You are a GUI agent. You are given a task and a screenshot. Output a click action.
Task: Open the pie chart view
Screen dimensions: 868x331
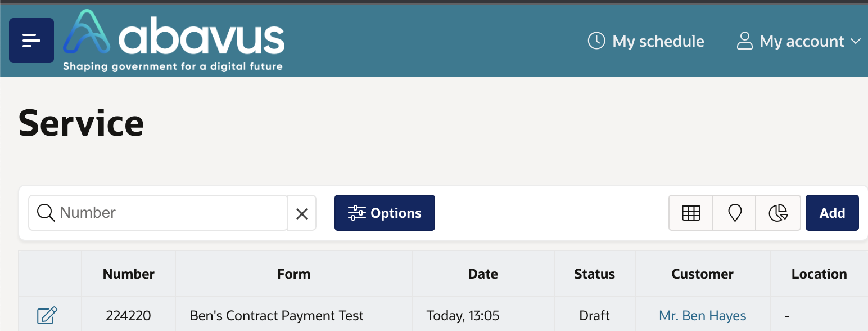pos(778,213)
